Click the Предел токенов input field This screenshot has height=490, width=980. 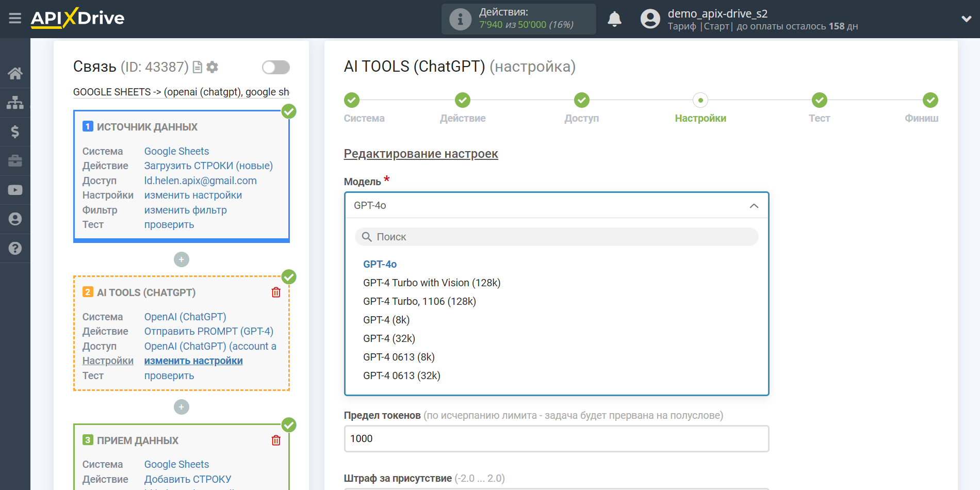[557, 438]
